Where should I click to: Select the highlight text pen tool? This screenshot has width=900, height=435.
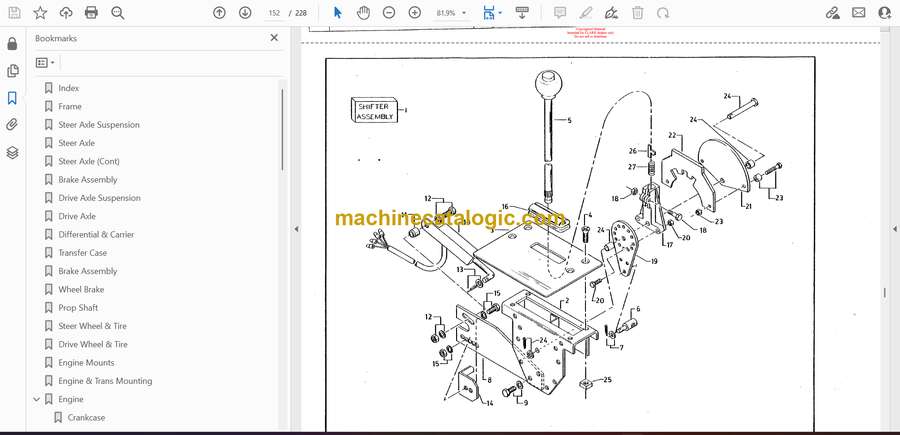[585, 13]
